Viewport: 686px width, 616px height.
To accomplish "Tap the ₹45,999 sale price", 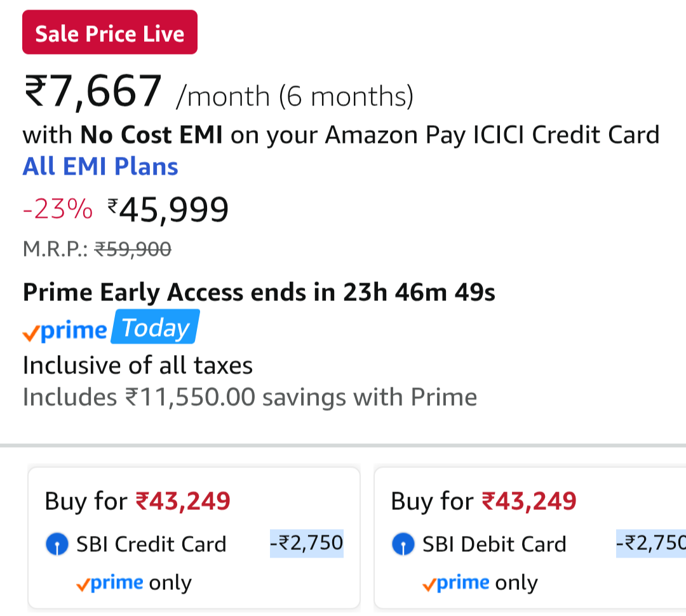I will 168,210.
